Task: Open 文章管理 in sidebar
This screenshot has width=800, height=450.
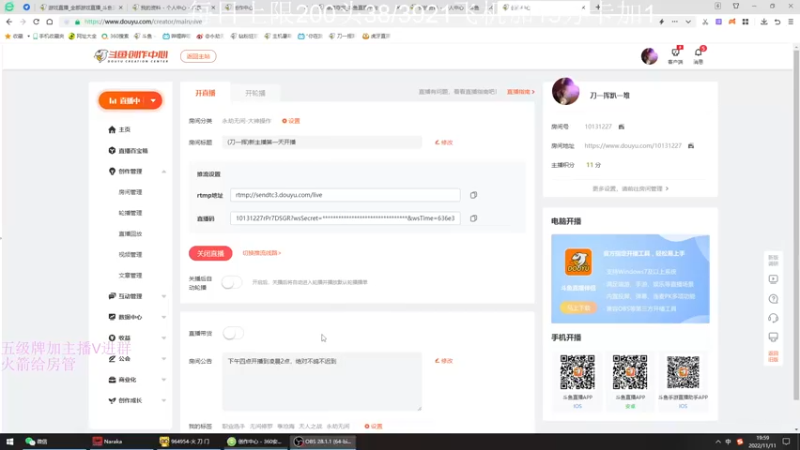Action: 130,276
